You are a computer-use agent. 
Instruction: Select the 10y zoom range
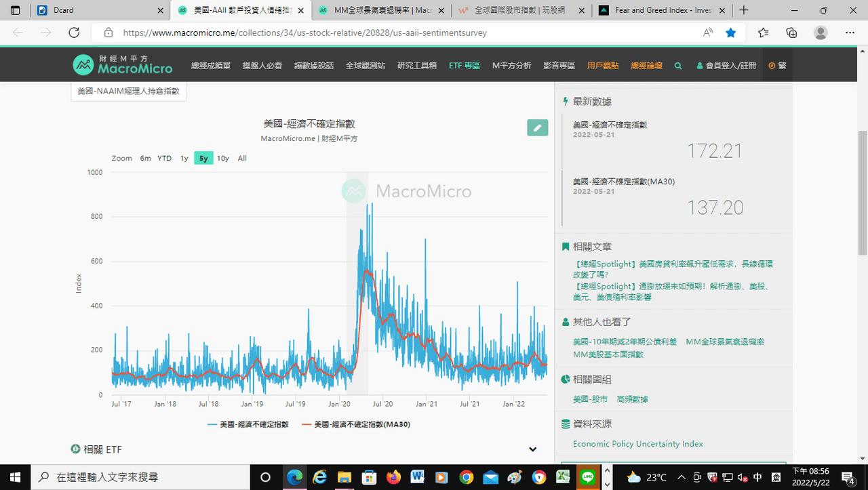click(x=223, y=159)
